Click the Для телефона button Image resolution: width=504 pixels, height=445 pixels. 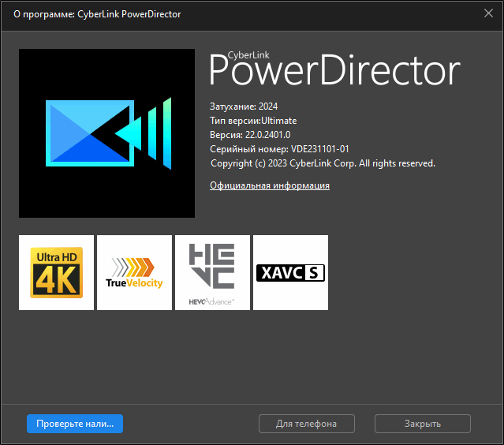(x=306, y=424)
